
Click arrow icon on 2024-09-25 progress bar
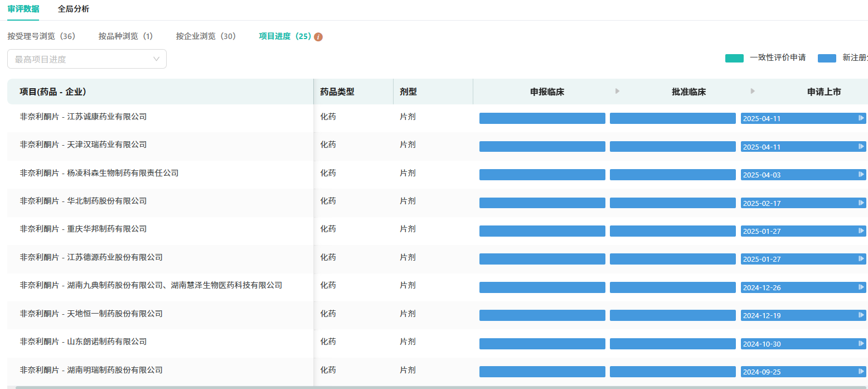861,372
